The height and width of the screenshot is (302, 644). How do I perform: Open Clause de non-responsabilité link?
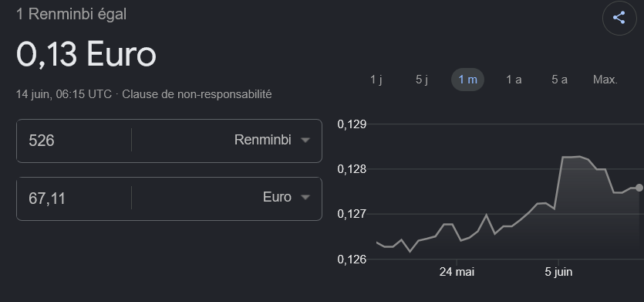[x=197, y=94]
